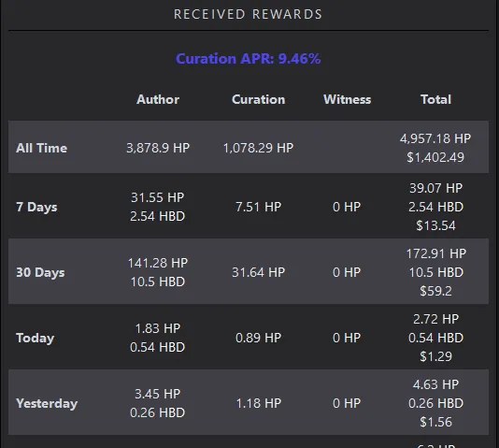Click the 30 Days row label

coord(40,272)
